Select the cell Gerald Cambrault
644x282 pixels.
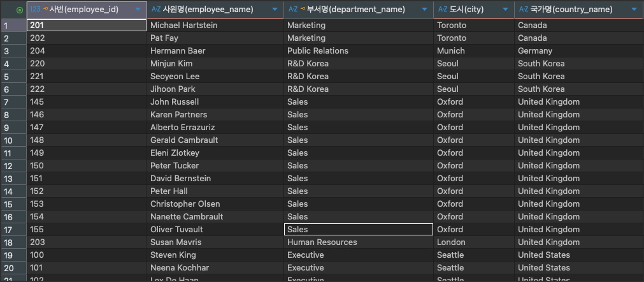215,140
